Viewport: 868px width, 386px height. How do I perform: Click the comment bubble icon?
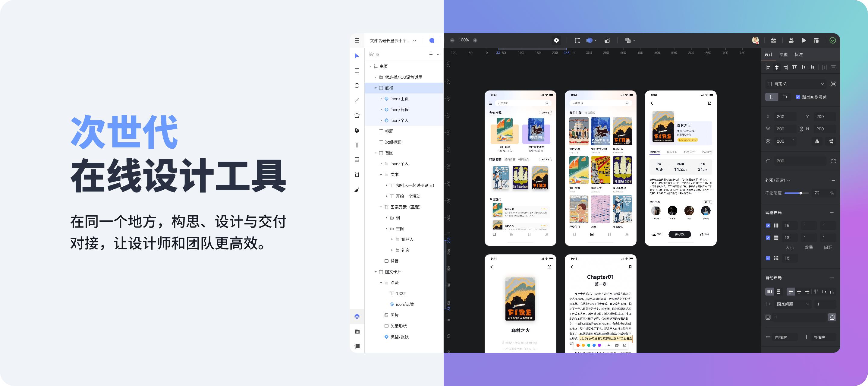[x=432, y=40]
